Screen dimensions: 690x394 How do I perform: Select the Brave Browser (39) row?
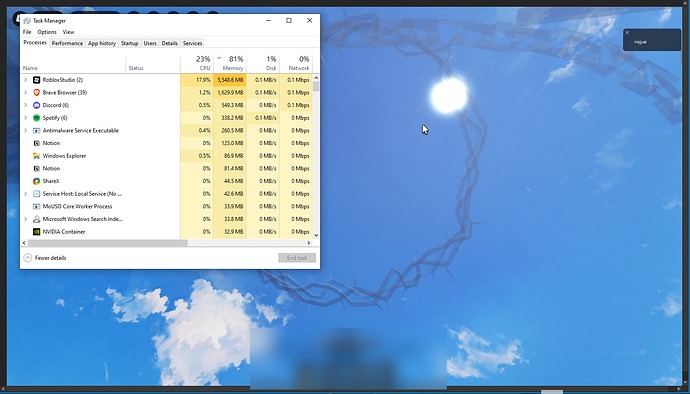(x=167, y=92)
